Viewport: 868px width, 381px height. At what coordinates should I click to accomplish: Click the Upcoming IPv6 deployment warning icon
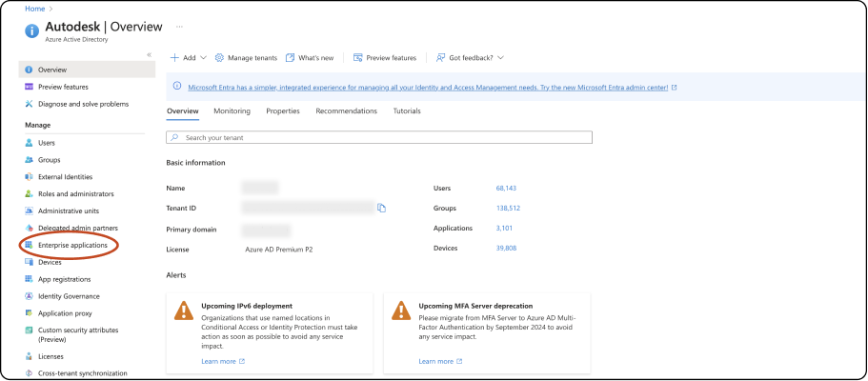pos(184,311)
